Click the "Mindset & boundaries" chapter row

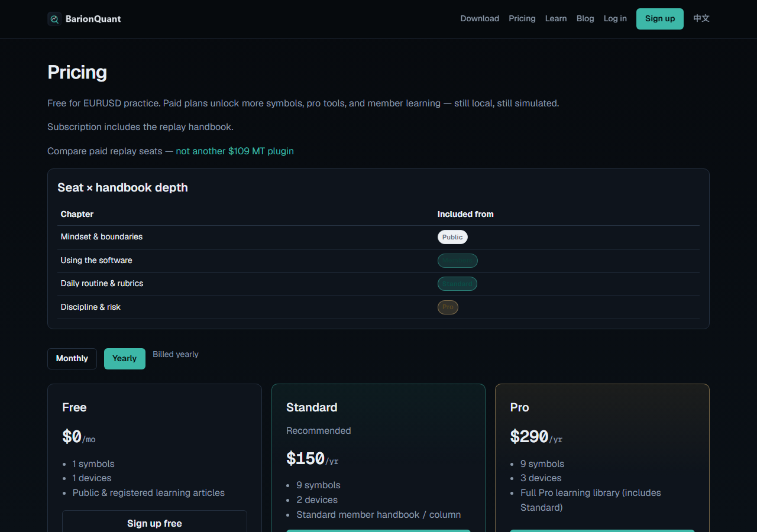click(x=378, y=237)
